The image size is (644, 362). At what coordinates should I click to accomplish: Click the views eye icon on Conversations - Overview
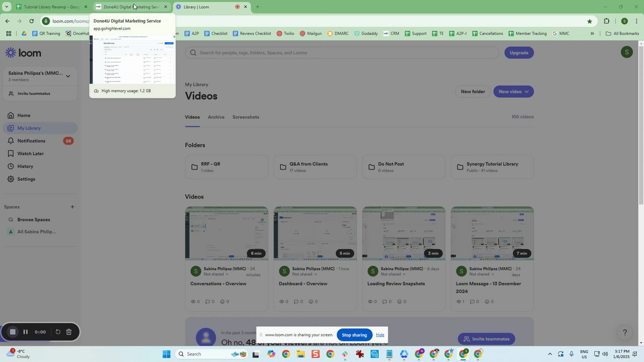point(193,302)
